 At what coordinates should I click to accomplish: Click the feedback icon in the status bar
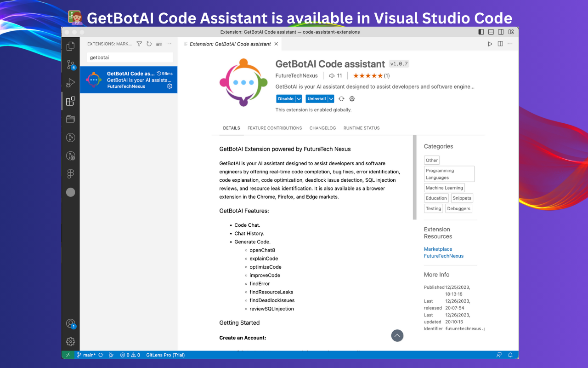pyautogui.click(x=499, y=355)
